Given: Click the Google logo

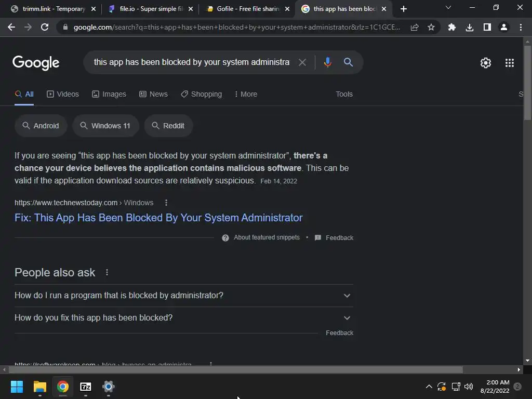Looking at the screenshot, I should [x=36, y=63].
